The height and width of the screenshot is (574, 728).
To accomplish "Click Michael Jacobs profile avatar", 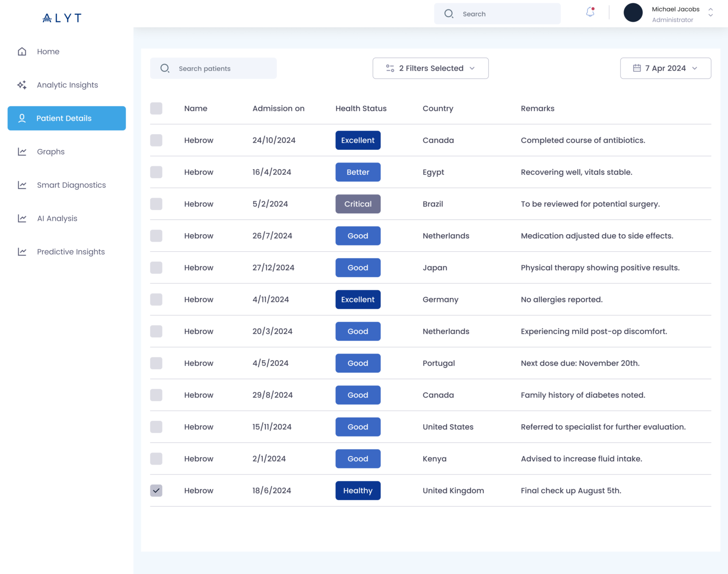I will [633, 13].
